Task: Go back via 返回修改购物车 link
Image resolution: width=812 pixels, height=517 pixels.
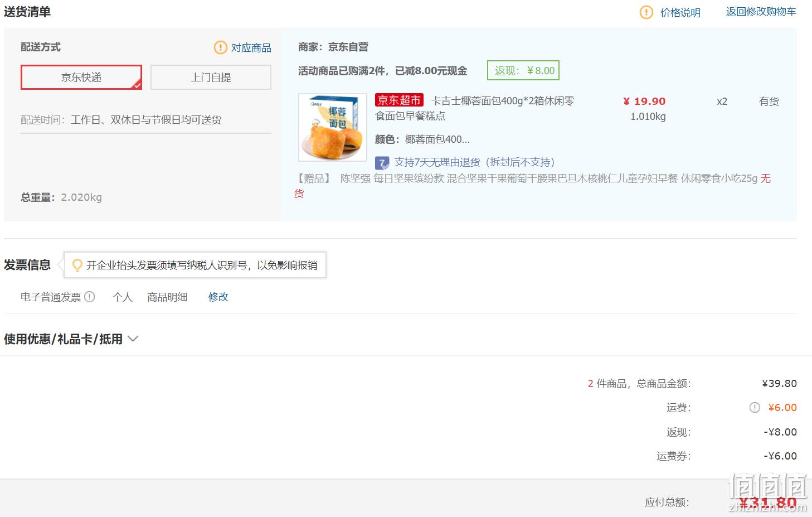Action: coord(761,12)
